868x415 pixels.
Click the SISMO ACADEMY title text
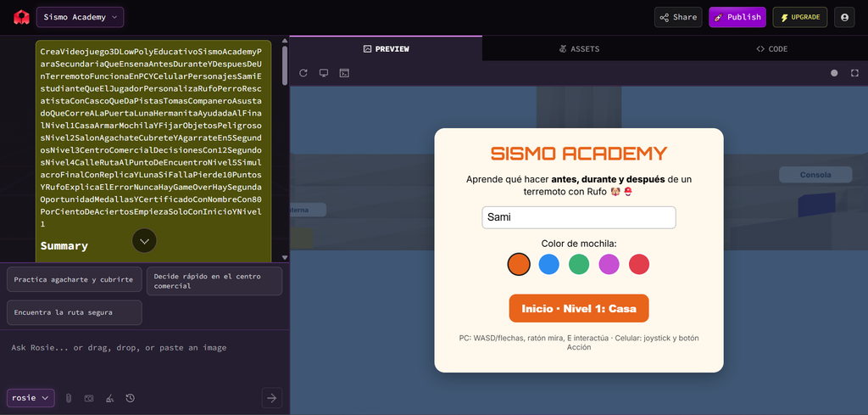[579, 154]
